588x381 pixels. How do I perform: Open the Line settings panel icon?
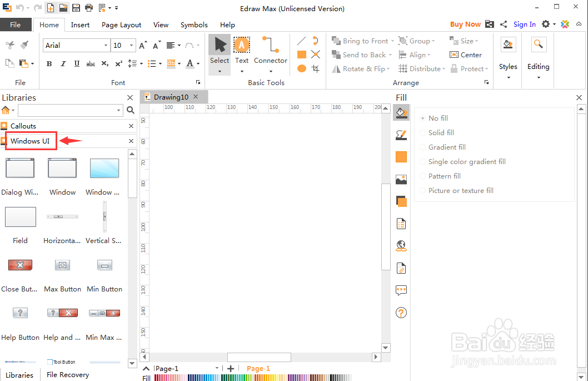401,135
